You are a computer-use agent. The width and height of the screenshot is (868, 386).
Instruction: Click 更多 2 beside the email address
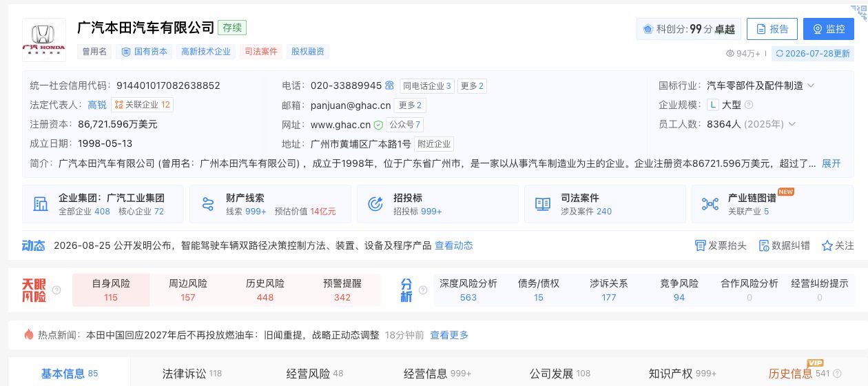[x=410, y=105]
